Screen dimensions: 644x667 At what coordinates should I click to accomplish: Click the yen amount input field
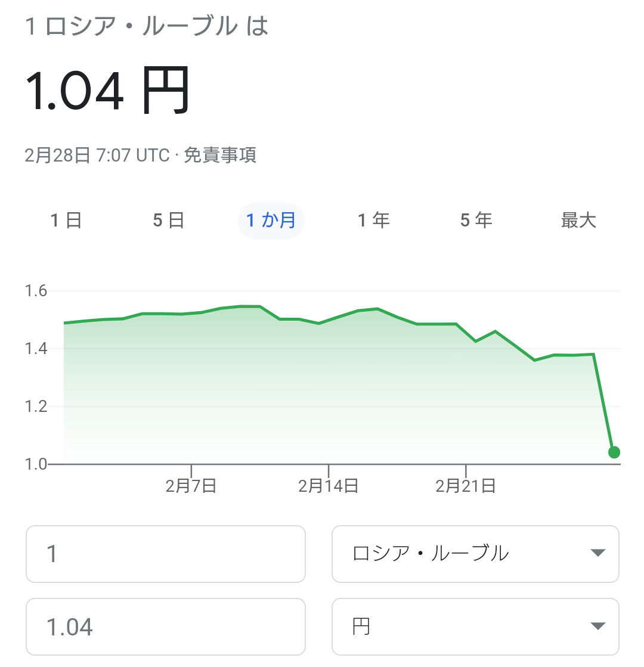[166, 626]
